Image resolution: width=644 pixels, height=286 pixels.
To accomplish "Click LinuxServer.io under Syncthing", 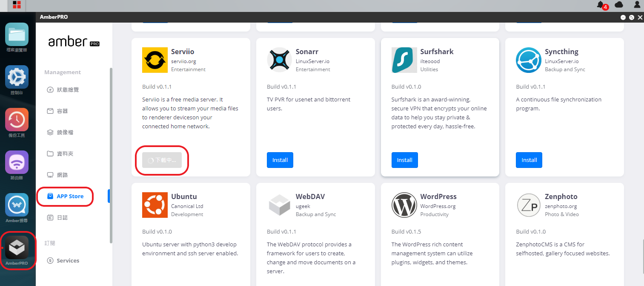I will point(562,61).
